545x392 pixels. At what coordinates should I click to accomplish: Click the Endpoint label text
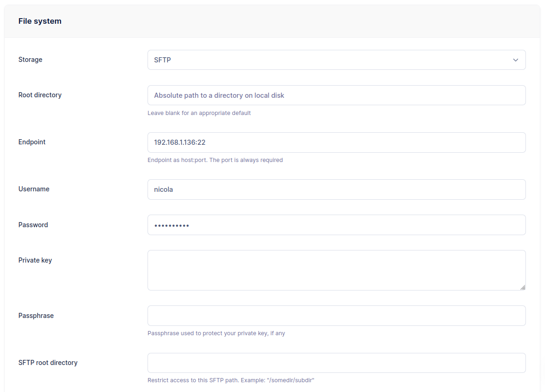tap(32, 142)
